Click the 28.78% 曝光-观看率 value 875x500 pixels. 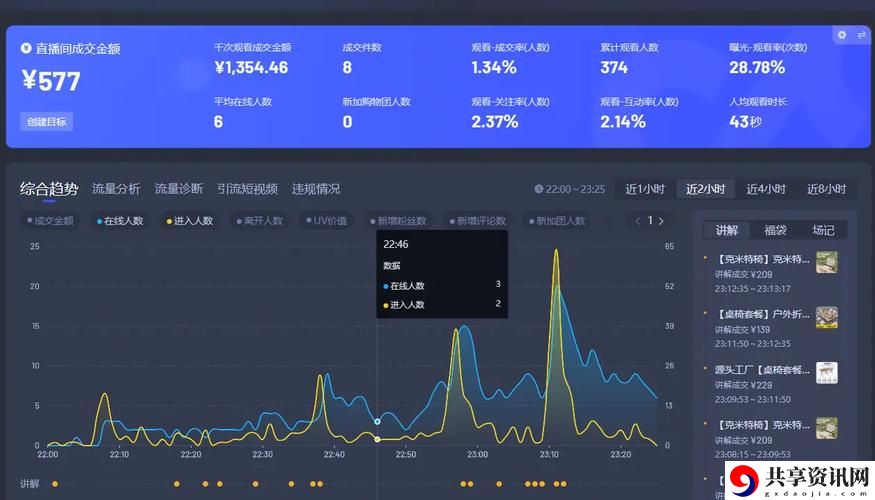pyautogui.click(x=757, y=68)
